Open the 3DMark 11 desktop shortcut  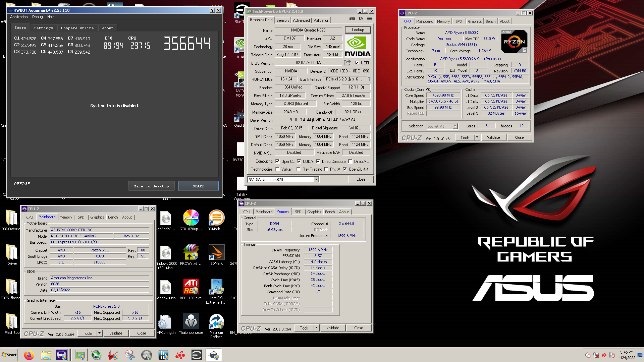pos(216,220)
